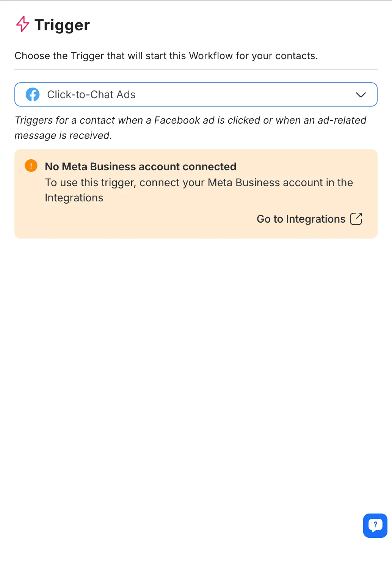
Task: Click the pink lightning bolt Trigger icon
Action: [x=22, y=24]
